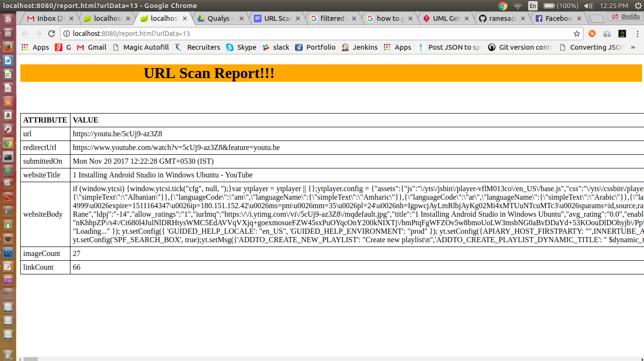Launch Firefox from the Ubuntu launcher
The height and width of the screenshot is (361, 644).
coord(8,47)
